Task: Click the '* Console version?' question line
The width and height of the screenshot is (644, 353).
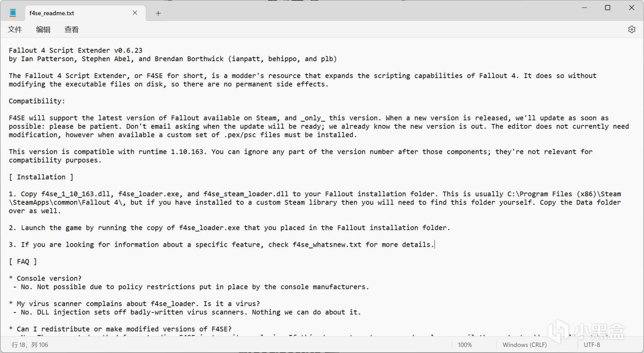Action: [45, 278]
